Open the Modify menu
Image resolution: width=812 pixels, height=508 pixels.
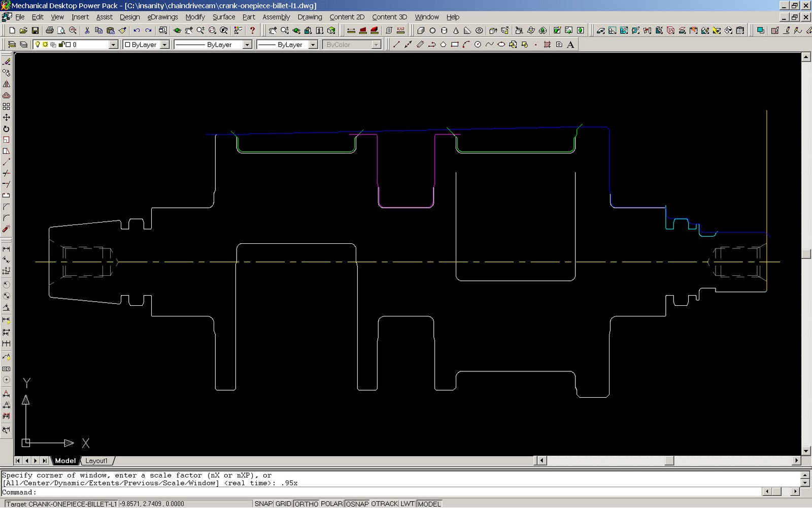(195, 17)
